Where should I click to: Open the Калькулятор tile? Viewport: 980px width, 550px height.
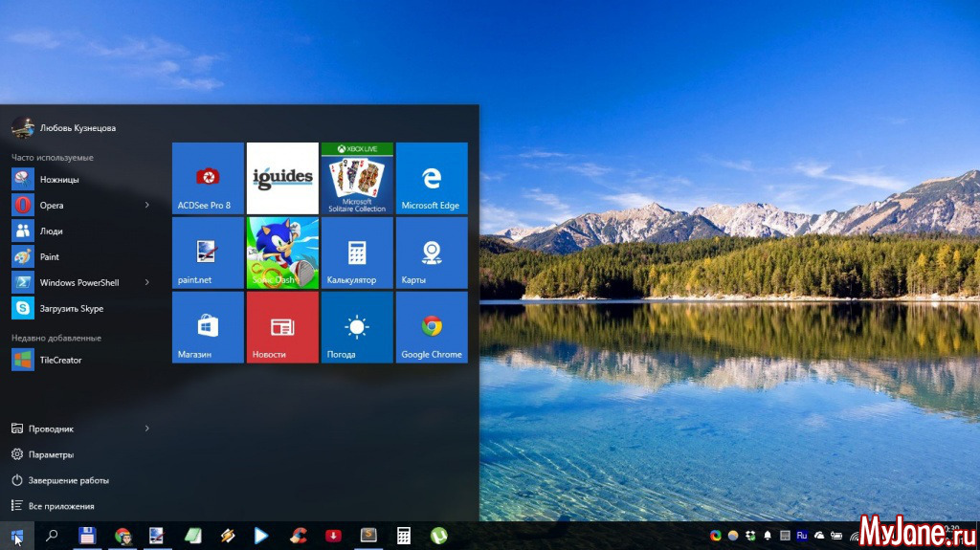click(x=357, y=253)
